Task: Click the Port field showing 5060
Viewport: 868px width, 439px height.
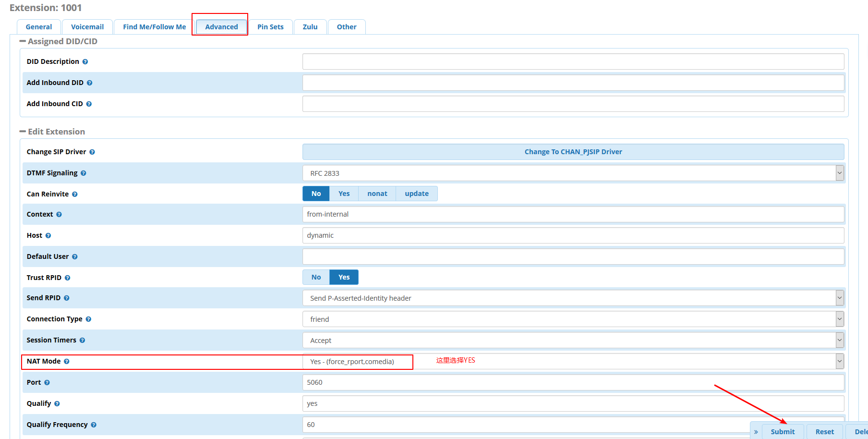Action: (573, 382)
